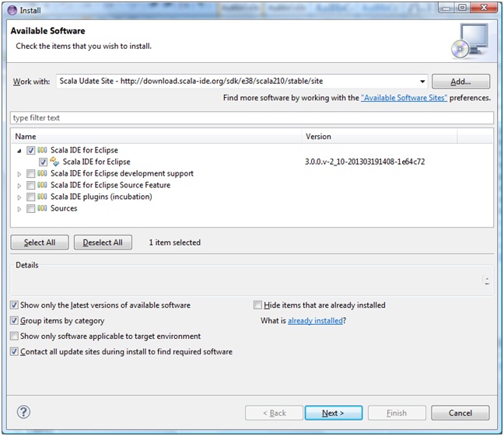Click the Add... button
Viewport: 504px width, 436px height.
click(460, 82)
